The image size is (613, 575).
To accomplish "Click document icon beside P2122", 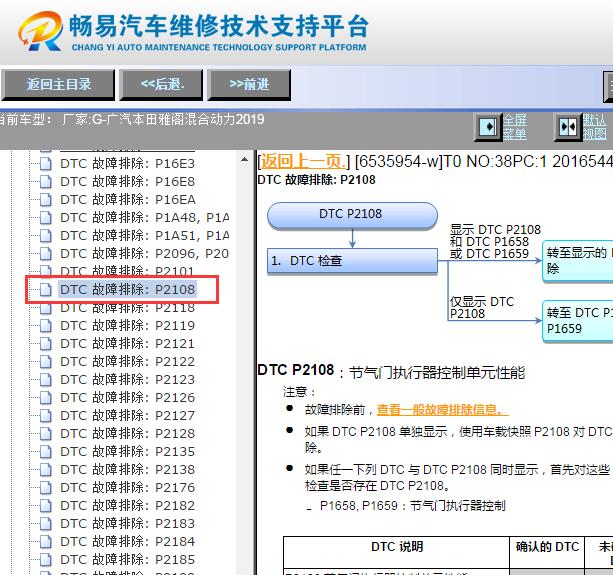I will click(x=46, y=361).
